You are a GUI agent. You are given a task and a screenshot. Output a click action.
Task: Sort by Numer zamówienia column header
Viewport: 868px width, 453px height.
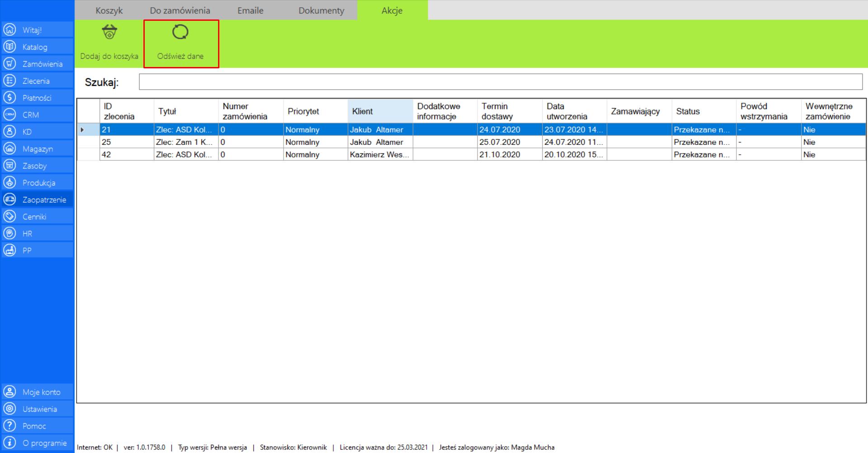click(x=251, y=111)
